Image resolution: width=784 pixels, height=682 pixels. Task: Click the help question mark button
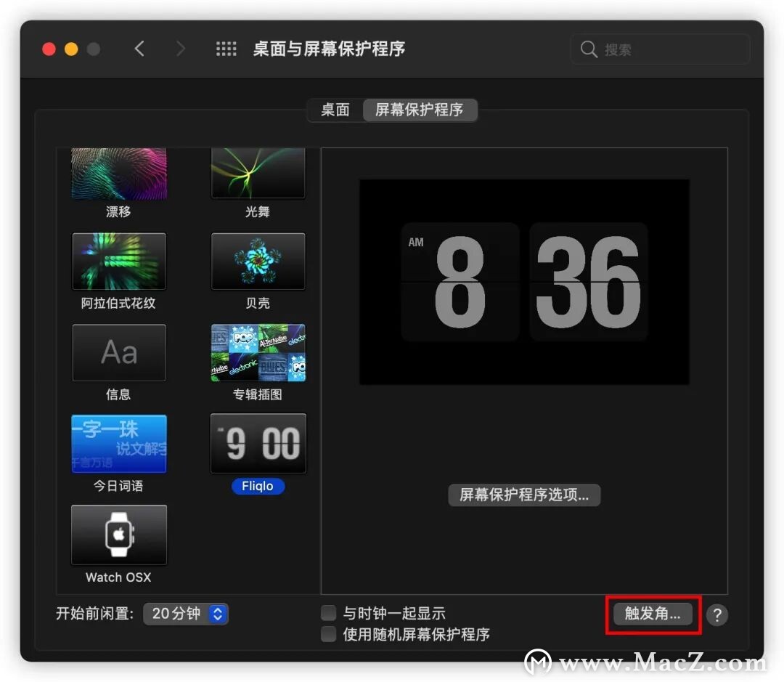pos(717,614)
